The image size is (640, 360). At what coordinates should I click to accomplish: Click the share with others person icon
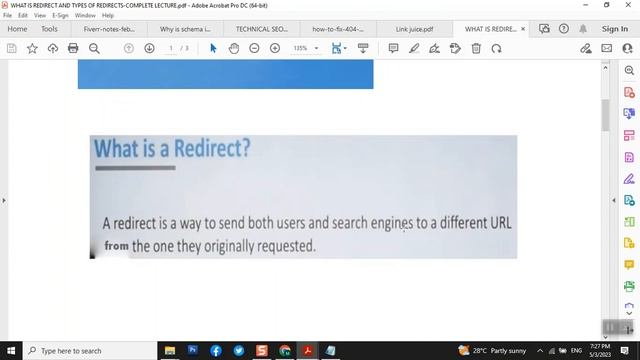pyautogui.click(x=627, y=48)
